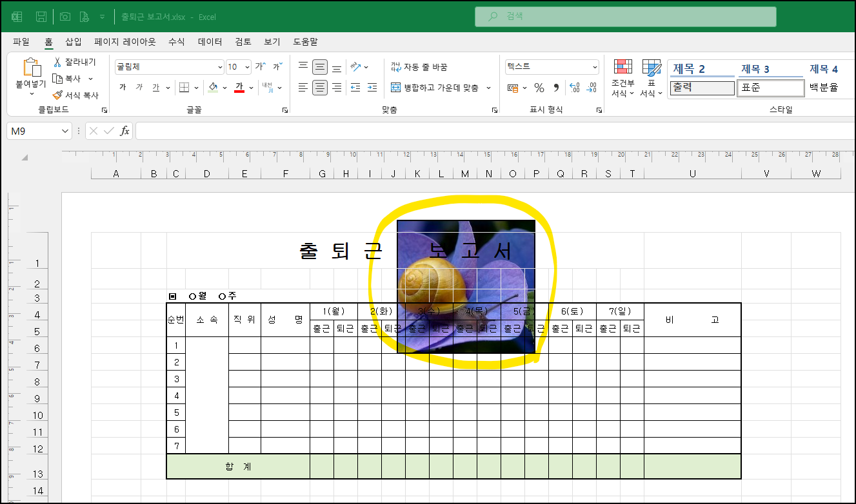Switch to the 보기 tab

[x=272, y=42]
